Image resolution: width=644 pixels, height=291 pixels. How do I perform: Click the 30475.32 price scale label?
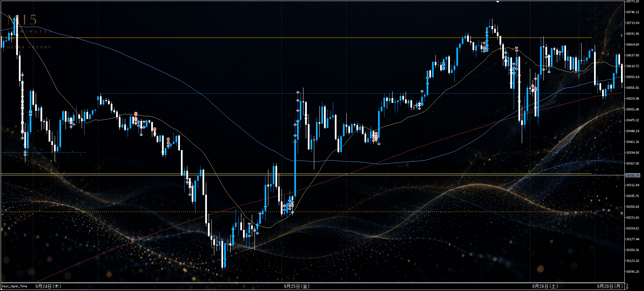pyautogui.click(x=633, y=120)
